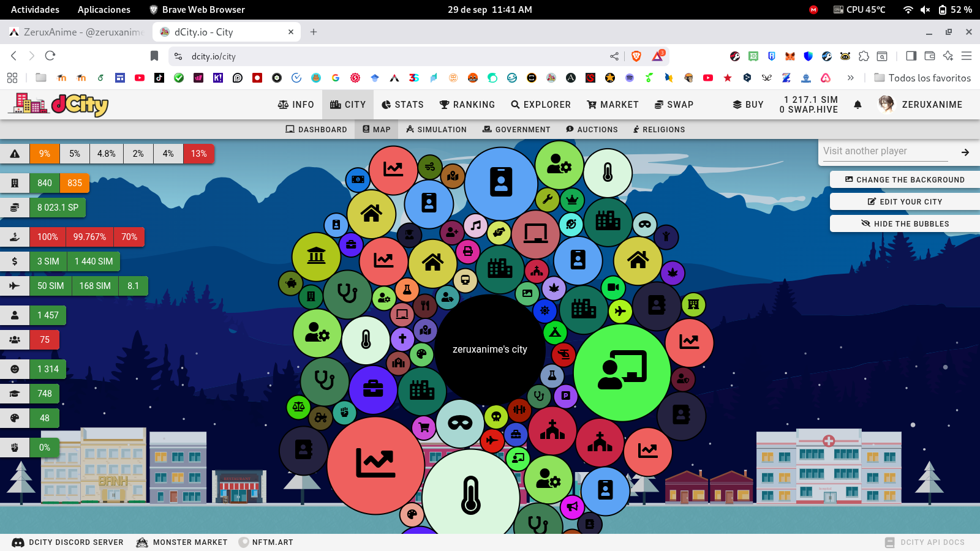Click the yellow bank building bubble
Viewport: 980px width, 551px height.
coord(316,257)
